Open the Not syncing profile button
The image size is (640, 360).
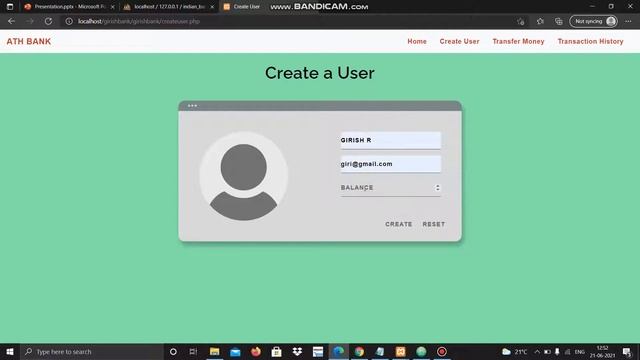593,21
